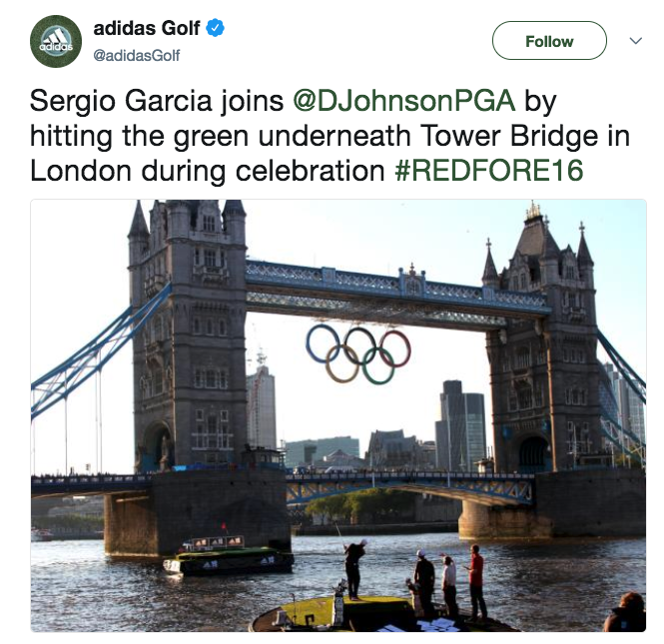Expand the tweet options chevron

pyautogui.click(x=636, y=41)
